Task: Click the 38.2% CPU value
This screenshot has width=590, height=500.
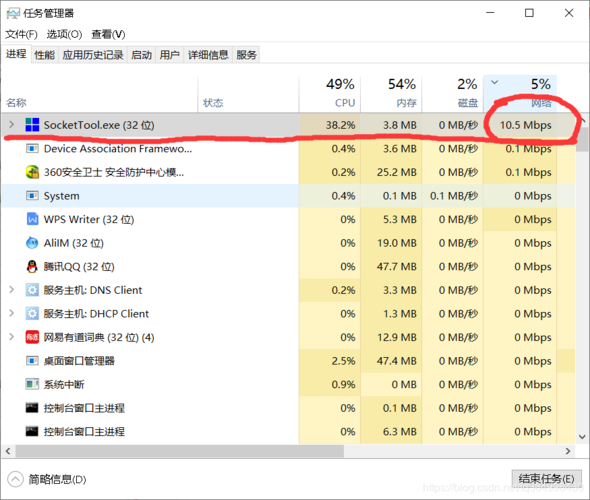Action: click(x=340, y=125)
